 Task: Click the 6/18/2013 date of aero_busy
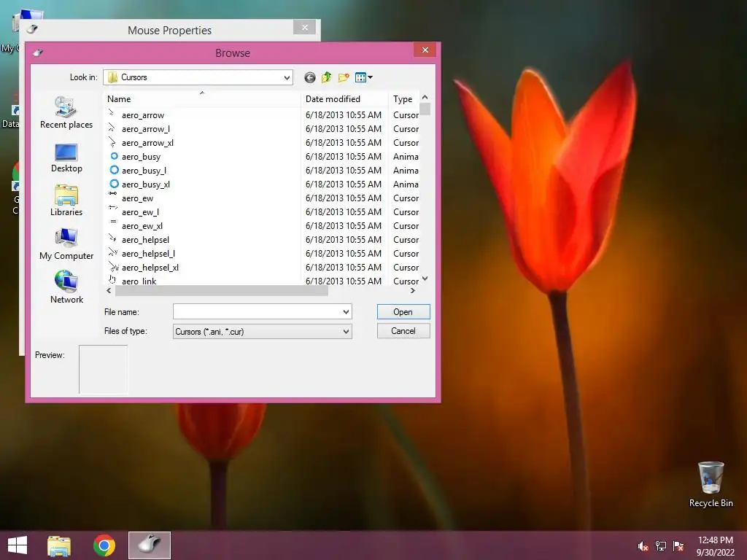(343, 156)
